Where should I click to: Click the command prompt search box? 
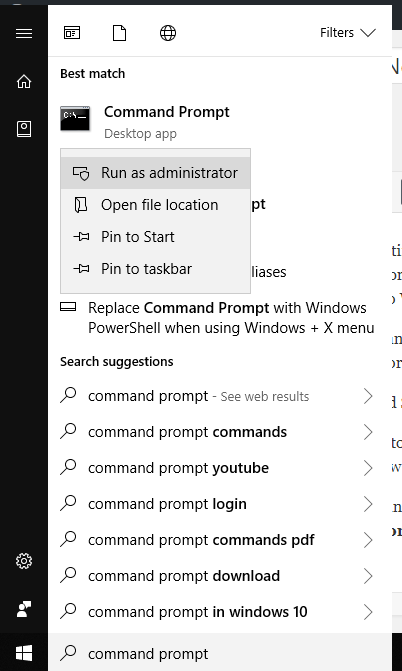[220, 653]
